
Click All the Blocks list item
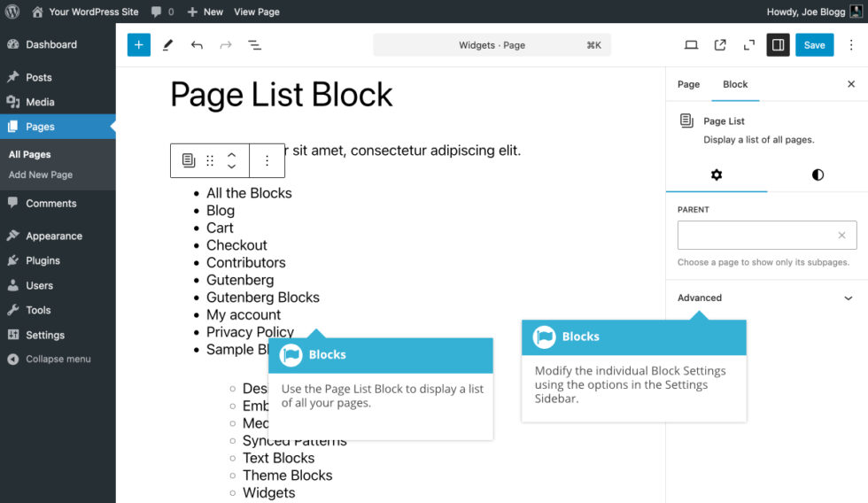click(x=249, y=193)
